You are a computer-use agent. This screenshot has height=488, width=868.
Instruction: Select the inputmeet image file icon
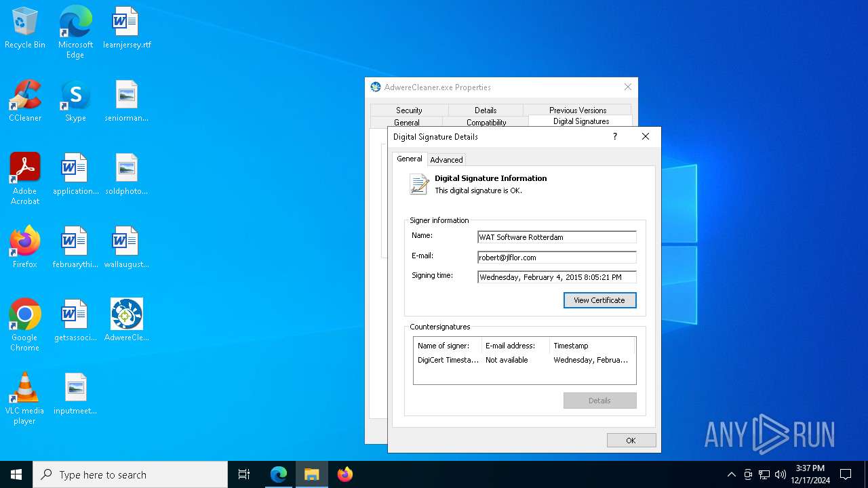pos(75,394)
